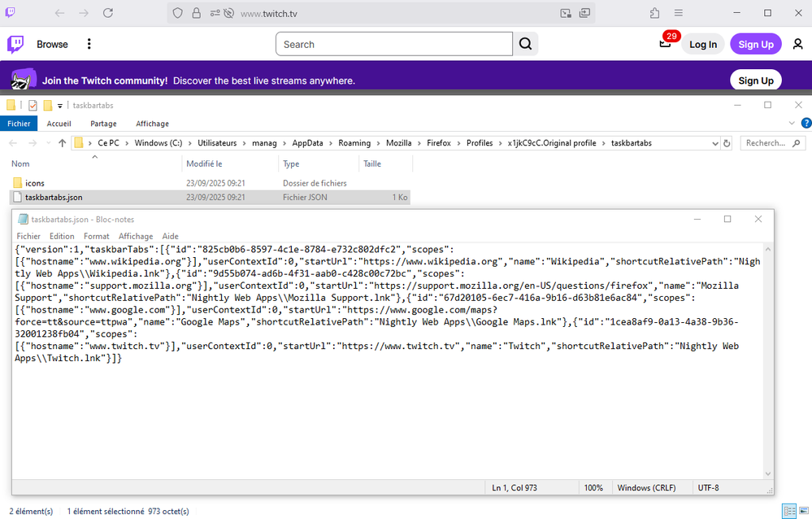The image size is (812, 519).
Task: Click the Twitch search magnifier button
Action: [526, 44]
